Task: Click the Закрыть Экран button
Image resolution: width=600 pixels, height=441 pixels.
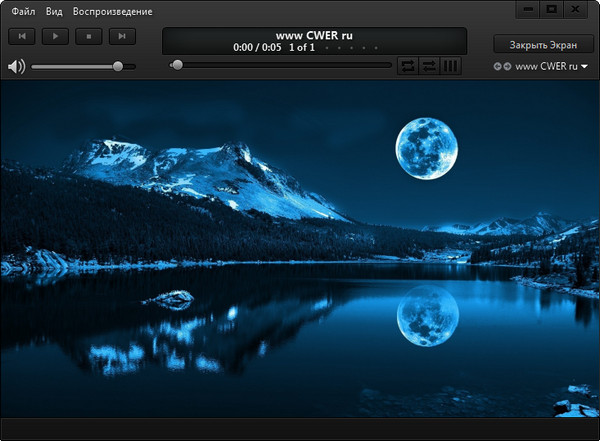Action: (543, 44)
